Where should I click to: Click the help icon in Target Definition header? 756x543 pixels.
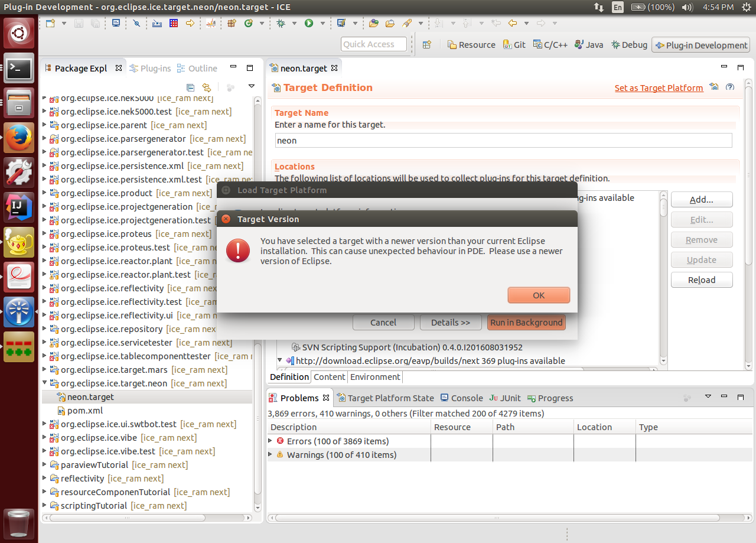click(730, 87)
